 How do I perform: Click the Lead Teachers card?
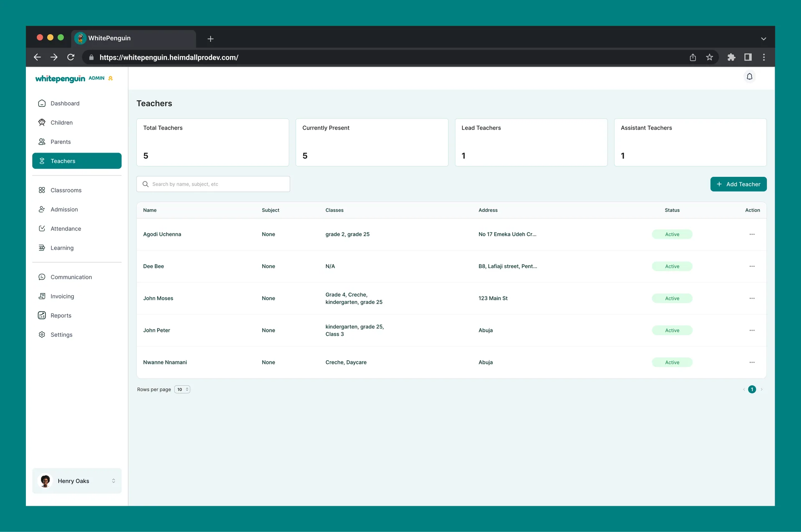pos(531,143)
